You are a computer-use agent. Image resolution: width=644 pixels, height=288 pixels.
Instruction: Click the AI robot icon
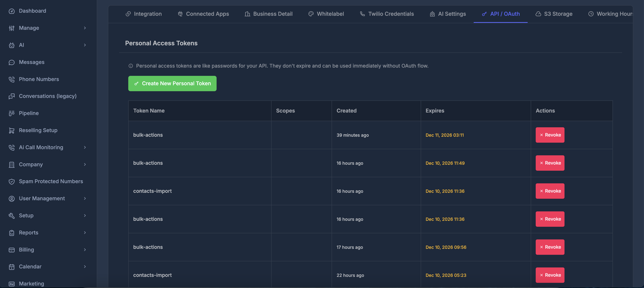click(12, 45)
